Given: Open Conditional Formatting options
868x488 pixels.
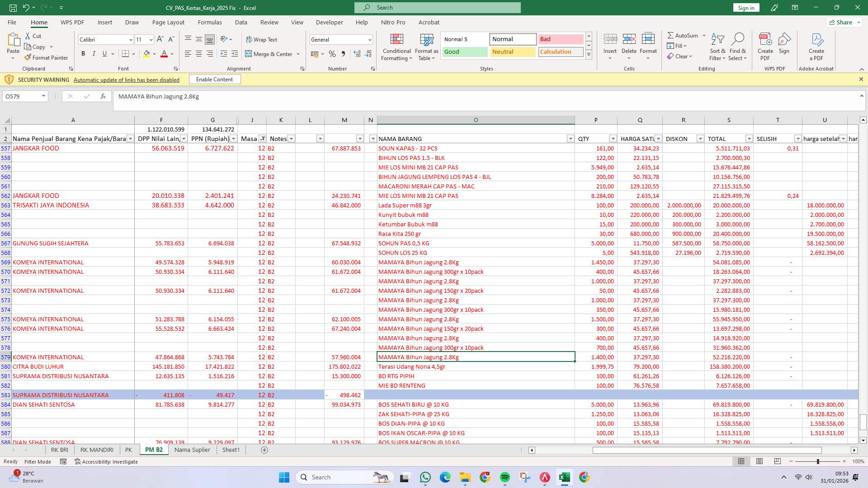Looking at the screenshot, I should coord(396,47).
